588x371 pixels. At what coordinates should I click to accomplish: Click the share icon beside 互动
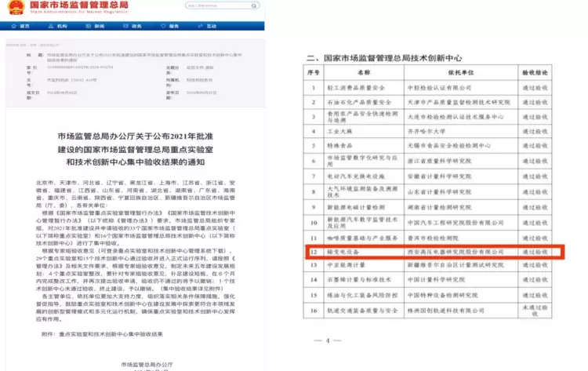coord(200,26)
